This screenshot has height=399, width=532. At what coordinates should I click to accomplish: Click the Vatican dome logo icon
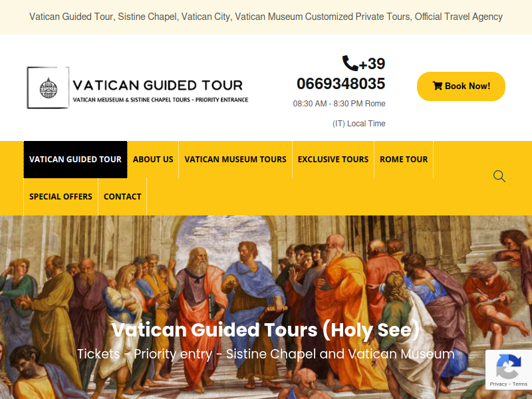(x=48, y=88)
